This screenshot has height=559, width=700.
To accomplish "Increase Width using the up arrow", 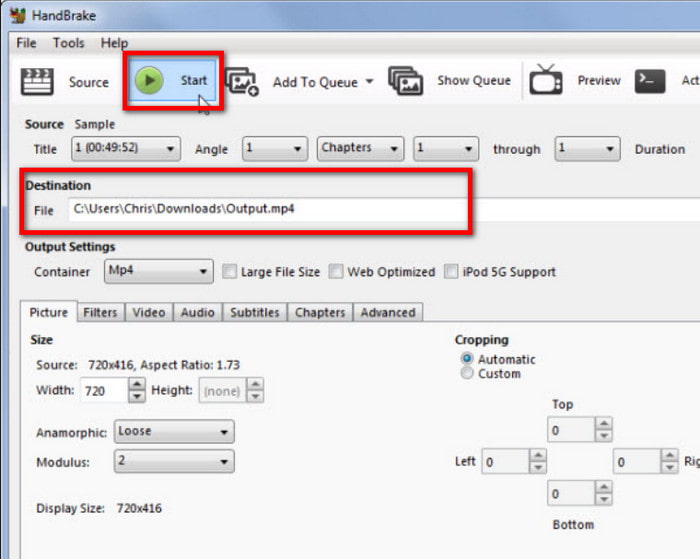I will pyautogui.click(x=137, y=384).
